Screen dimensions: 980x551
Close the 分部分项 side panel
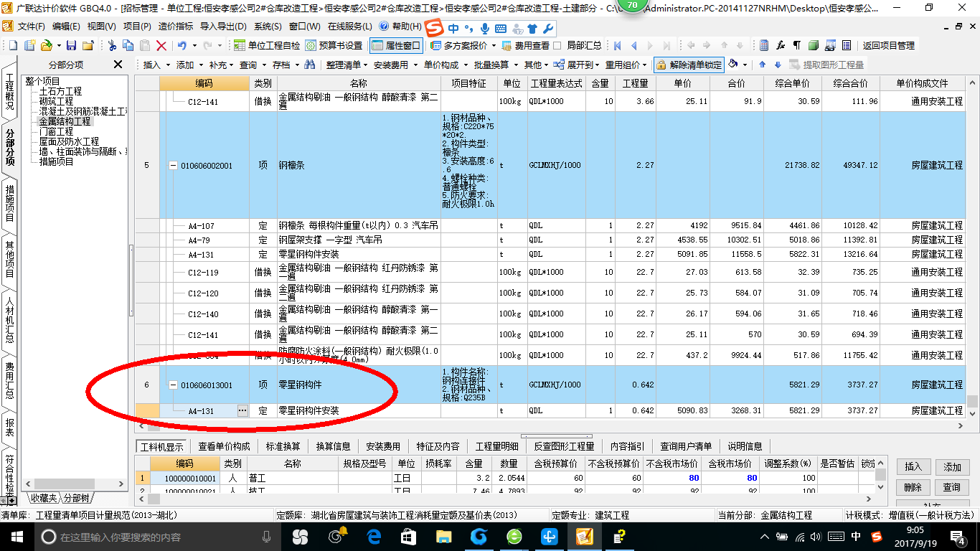[118, 65]
